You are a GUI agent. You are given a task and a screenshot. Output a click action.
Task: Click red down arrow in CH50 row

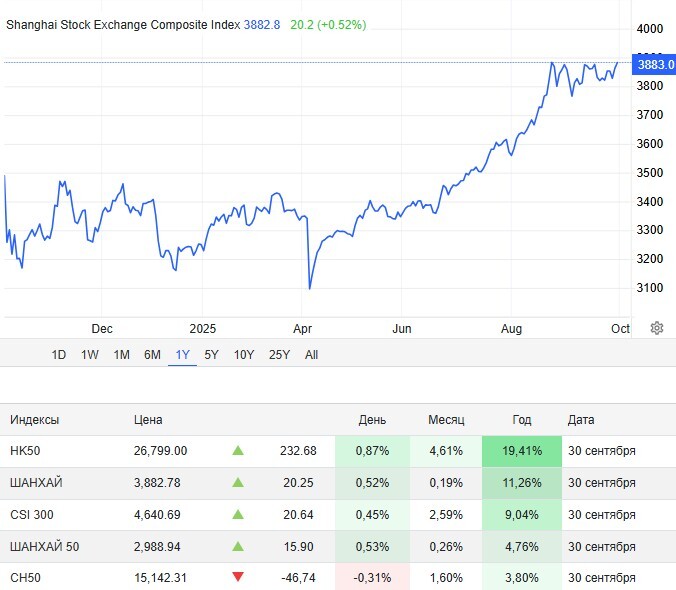(238, 578)
